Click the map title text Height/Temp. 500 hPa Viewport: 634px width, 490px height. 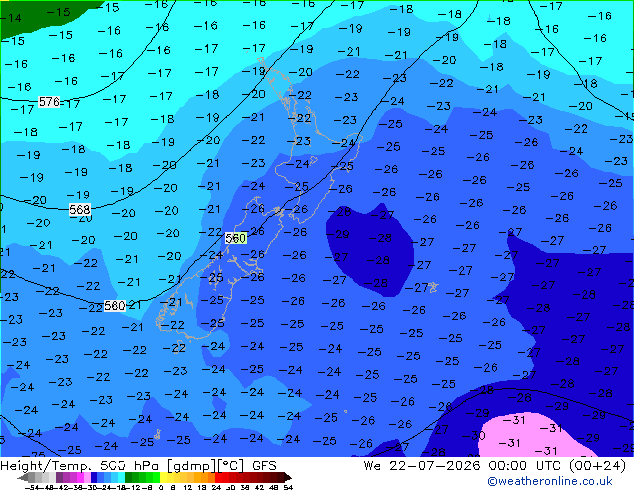pos(81,466)
